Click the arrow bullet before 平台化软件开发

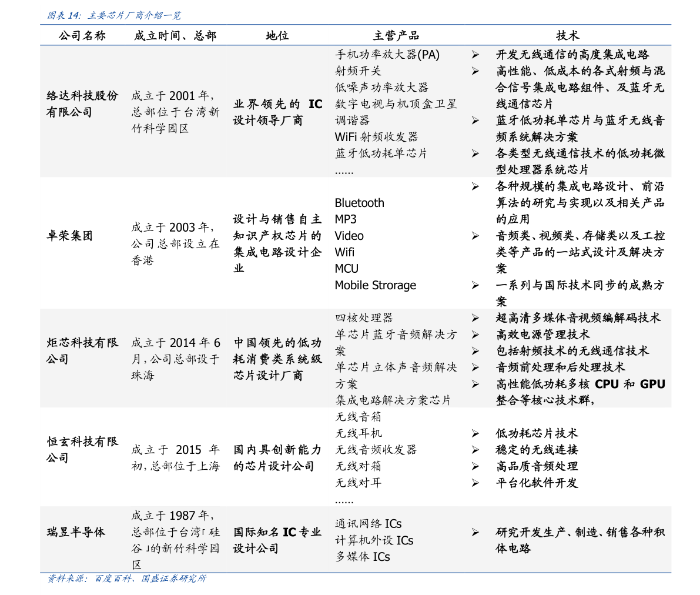tap(475, 483)
